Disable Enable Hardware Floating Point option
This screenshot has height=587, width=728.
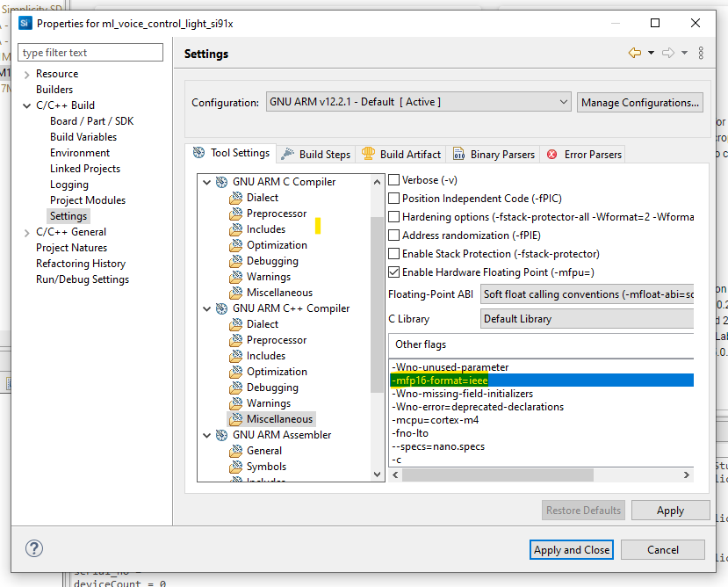(393, 272)
